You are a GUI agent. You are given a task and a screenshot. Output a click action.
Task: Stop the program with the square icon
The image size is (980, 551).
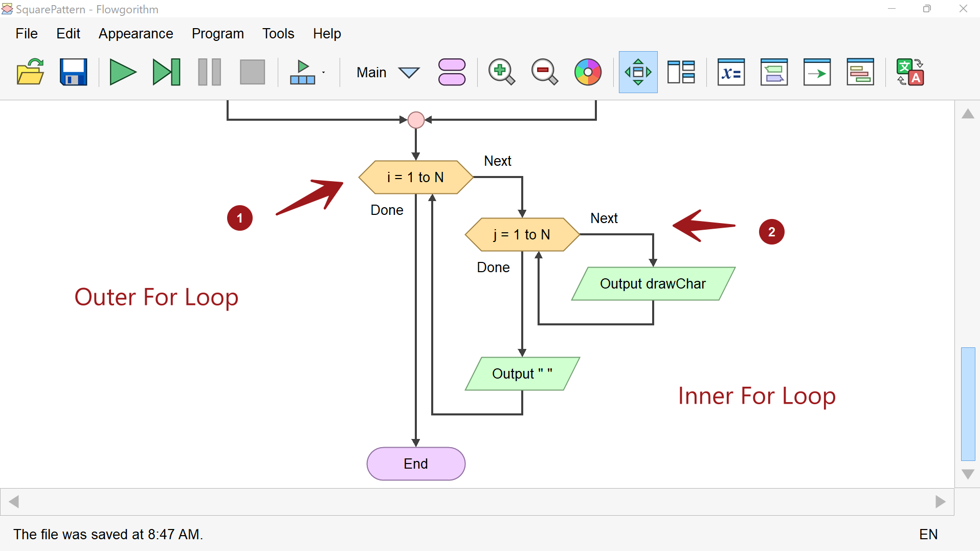click(252, 72)
